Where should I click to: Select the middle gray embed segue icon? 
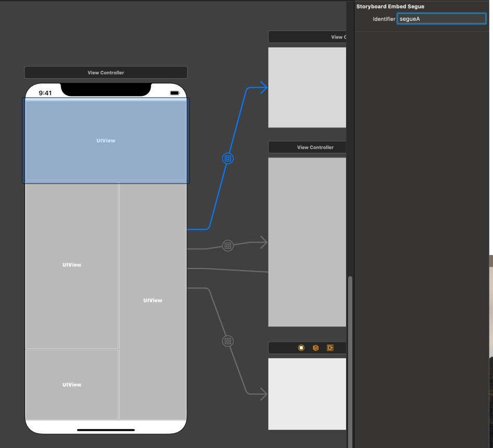228,246
